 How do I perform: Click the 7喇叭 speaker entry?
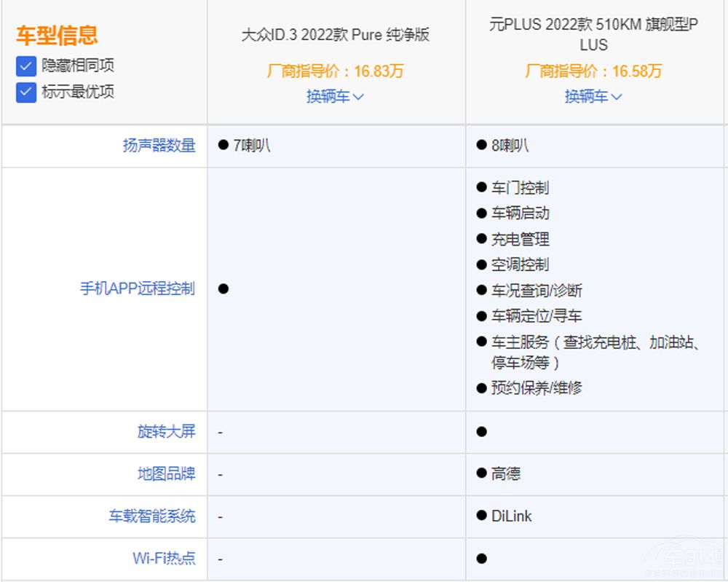click(x=251, y=146)
